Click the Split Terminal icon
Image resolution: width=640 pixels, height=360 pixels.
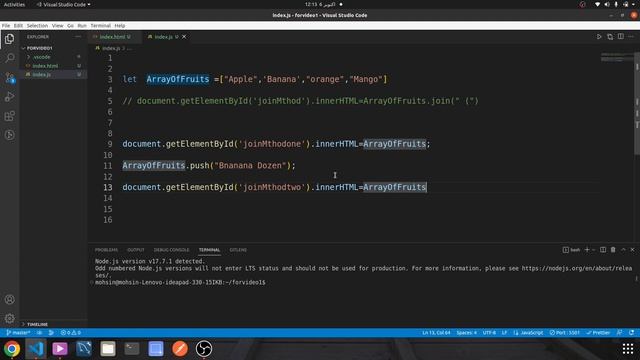(x=603, y=250)
